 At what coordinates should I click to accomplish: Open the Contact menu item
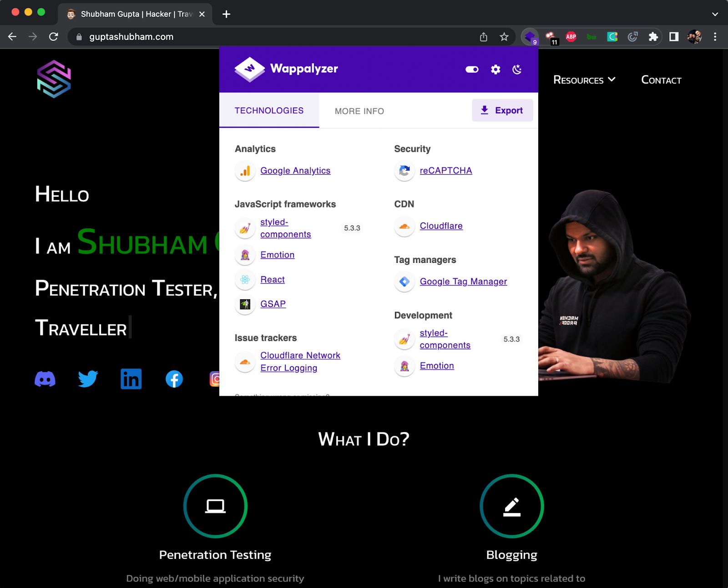point(661,80)
